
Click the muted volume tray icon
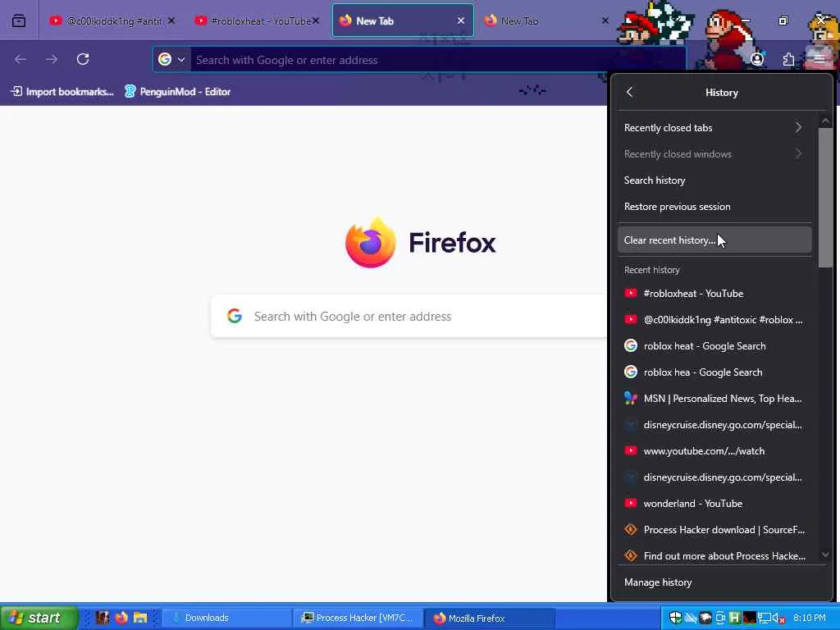pos(779,619)
